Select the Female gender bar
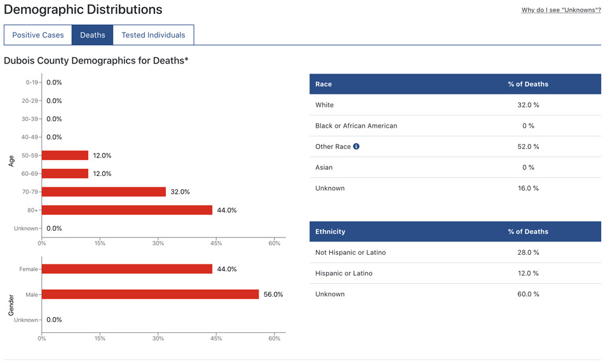 click(x=127, y=269)
